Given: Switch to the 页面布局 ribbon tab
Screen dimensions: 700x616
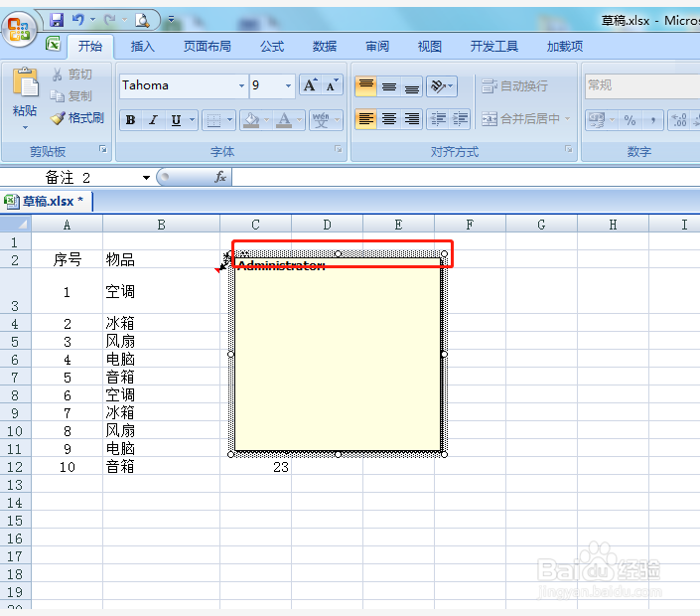Looking at the screenshot, I should [x=208, y=46].
